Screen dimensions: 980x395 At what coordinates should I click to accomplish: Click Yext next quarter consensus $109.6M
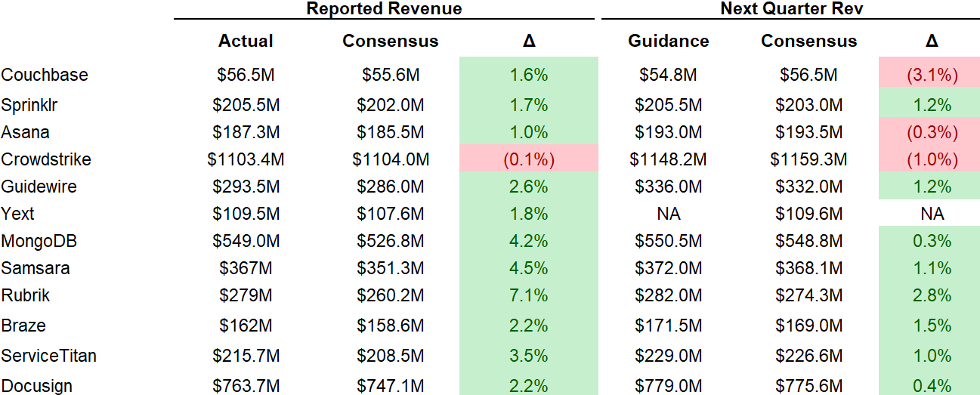click(809, 214)
